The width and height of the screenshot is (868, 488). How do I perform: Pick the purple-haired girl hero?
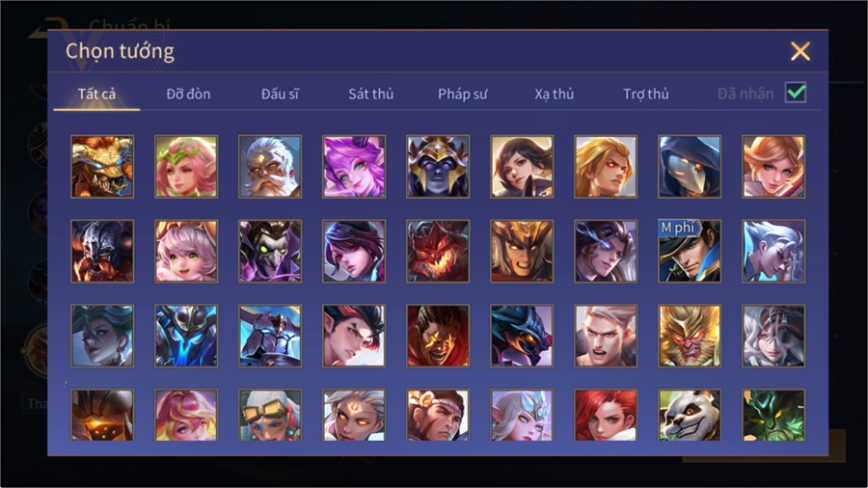[354, 167]
